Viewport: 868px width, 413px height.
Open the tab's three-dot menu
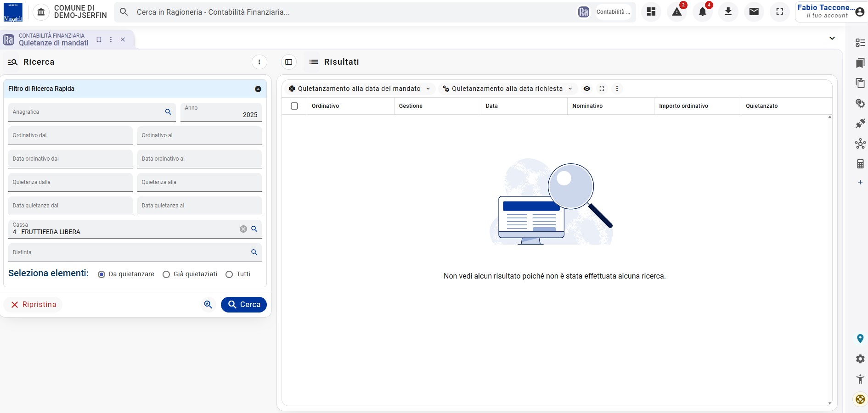point(111,39)
